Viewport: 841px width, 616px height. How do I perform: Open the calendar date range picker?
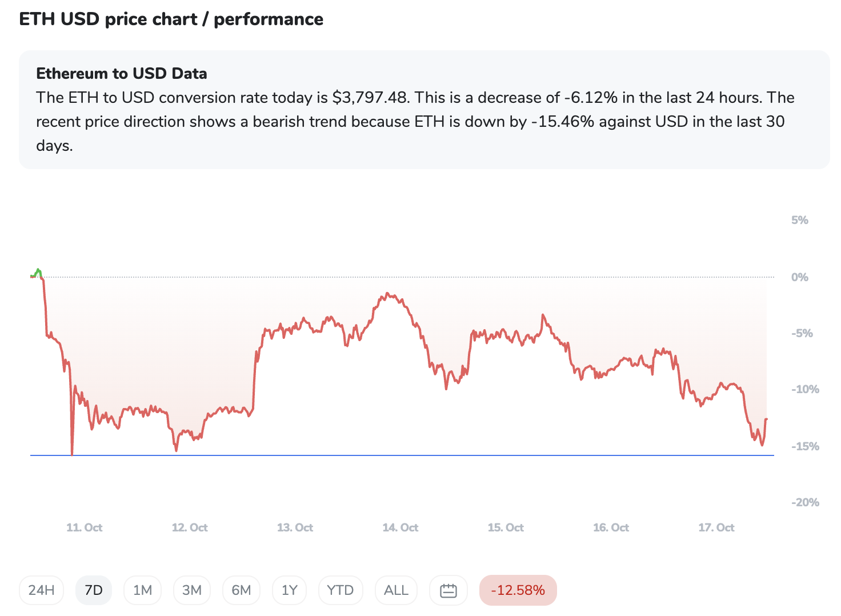pyautogui.click(x=448, y=590)
